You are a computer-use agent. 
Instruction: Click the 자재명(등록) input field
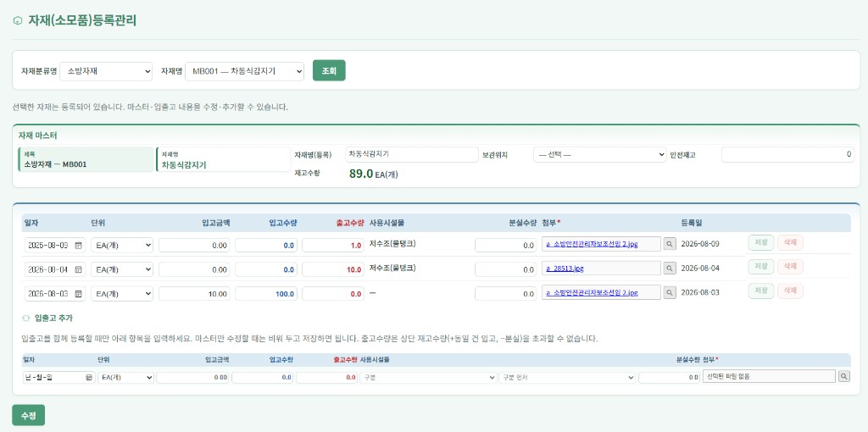coord(411,154)
